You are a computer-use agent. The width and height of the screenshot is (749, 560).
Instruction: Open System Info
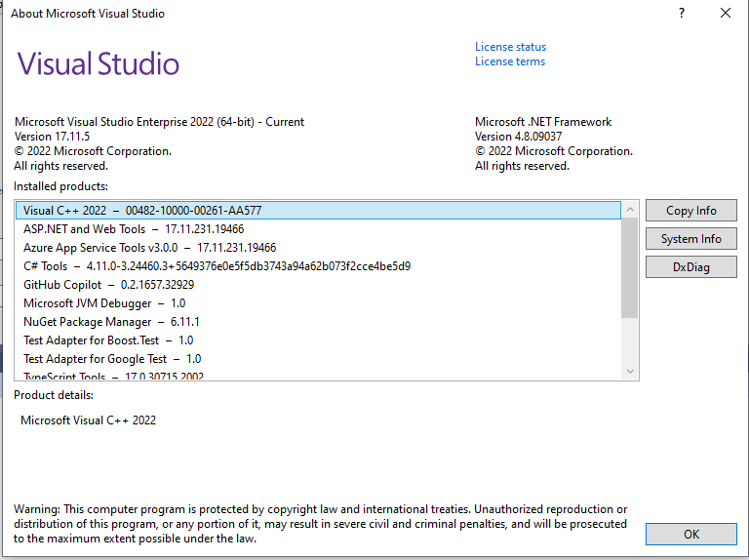tap(691, 239)
